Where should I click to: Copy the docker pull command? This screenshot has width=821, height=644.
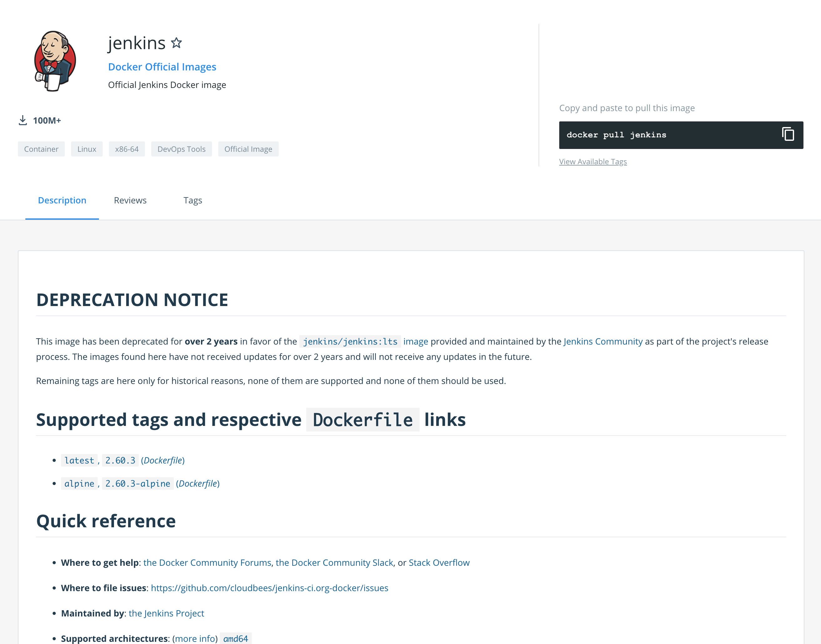click(788, 135)
